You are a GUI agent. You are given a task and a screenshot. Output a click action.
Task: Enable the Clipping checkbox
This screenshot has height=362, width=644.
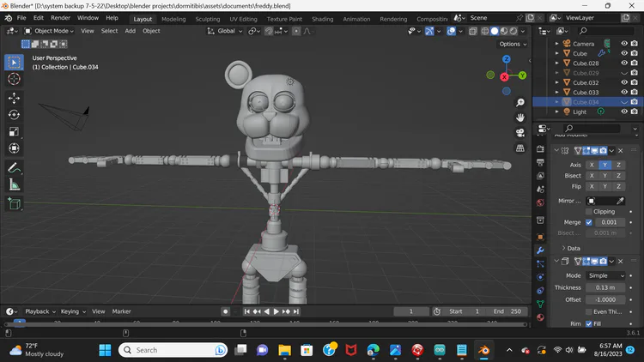tap(589, 211)
